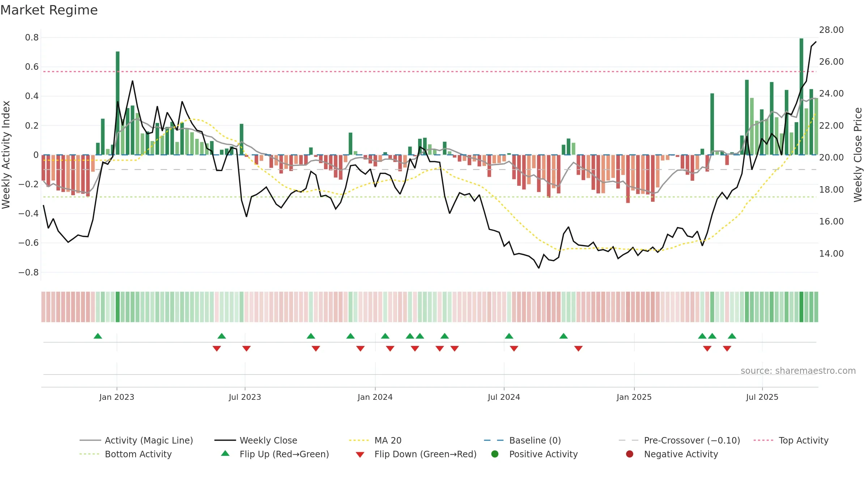Viewport: 868px width, 488px height.
Task: Click the tall green bar at Jan 2023
Action: click(118, 103)
